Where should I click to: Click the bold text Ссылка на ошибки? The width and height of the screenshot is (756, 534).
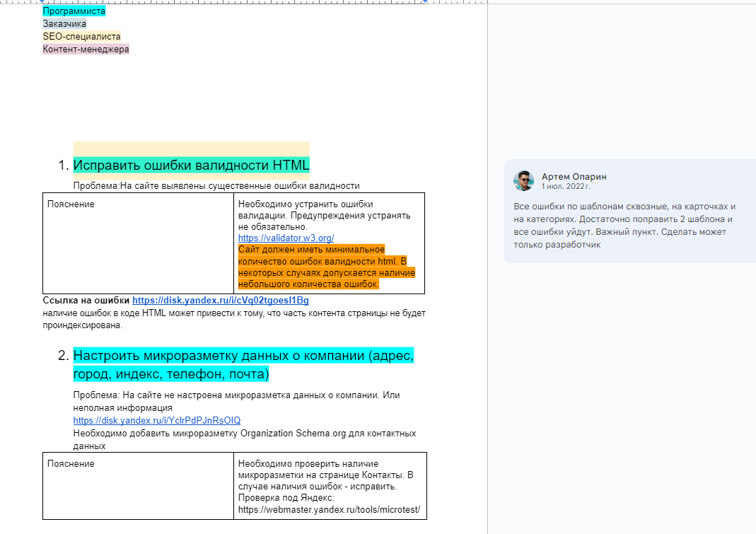[86, 300]
